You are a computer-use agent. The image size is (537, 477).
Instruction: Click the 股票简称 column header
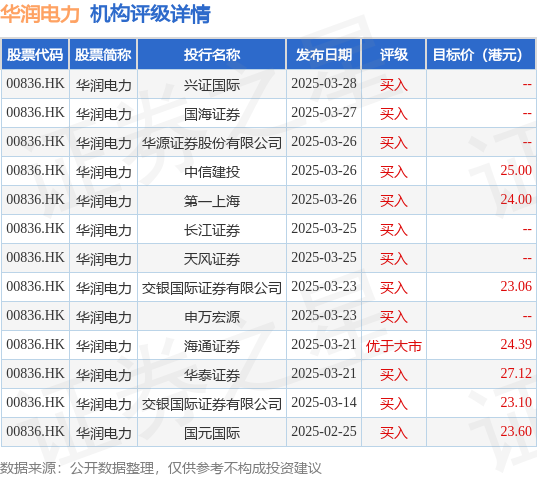click(x=103, y=54)
